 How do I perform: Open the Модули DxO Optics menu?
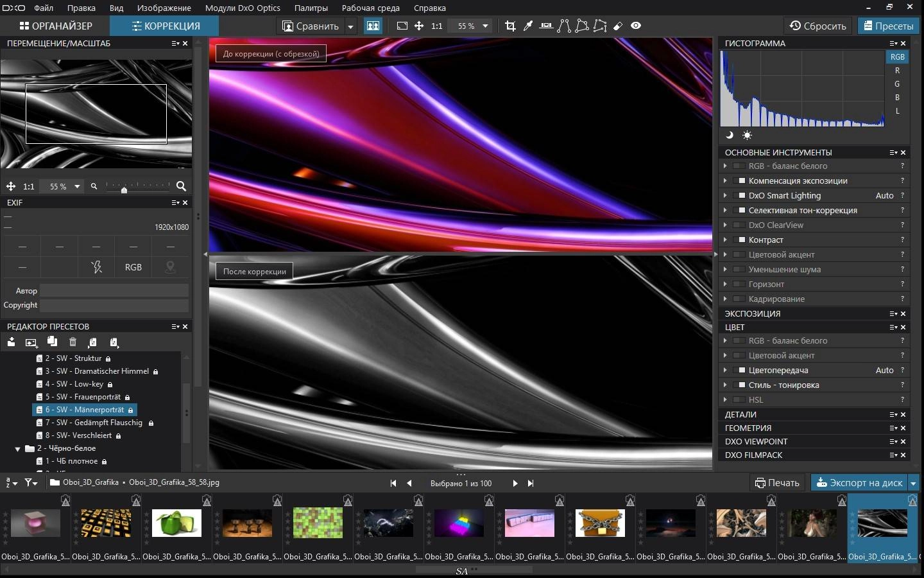click(243, 8)
